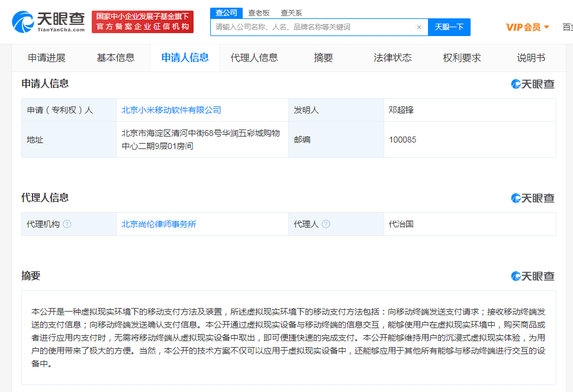This screenshot has width=573, height=392.
Task: Click the 天眼查 watermark beside 申请人信息
Action: (x=532, y=84)
